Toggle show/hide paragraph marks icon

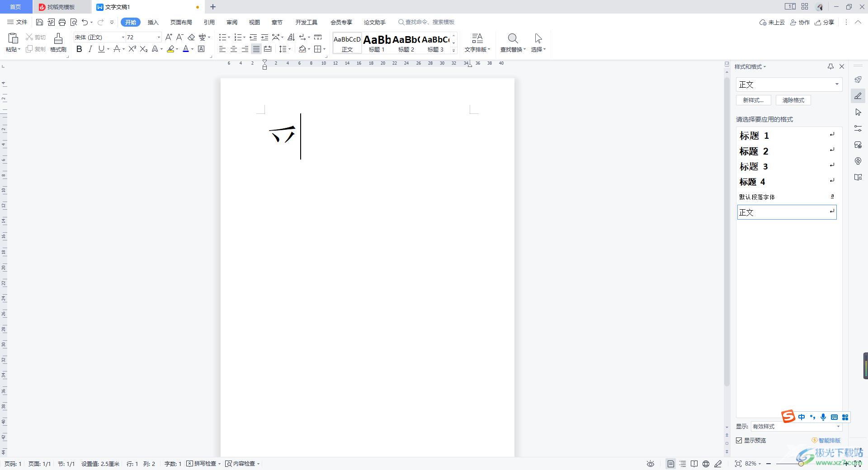click(302, 37)
